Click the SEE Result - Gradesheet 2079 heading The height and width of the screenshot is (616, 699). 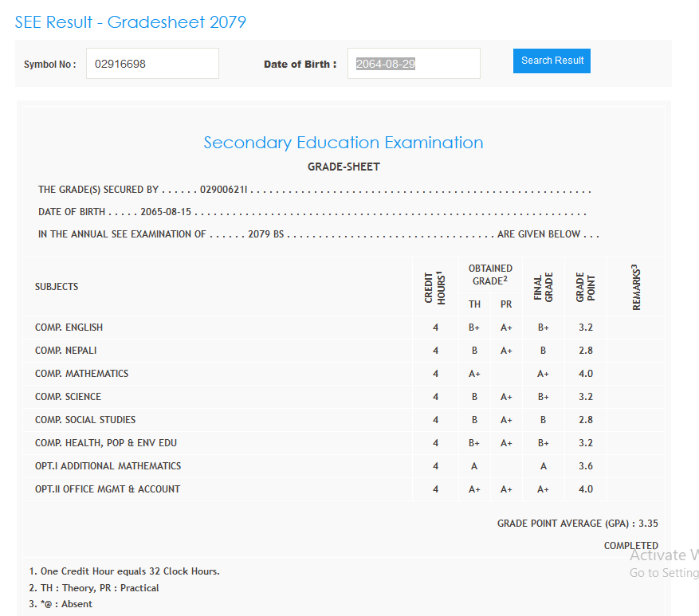pos(131,22)
